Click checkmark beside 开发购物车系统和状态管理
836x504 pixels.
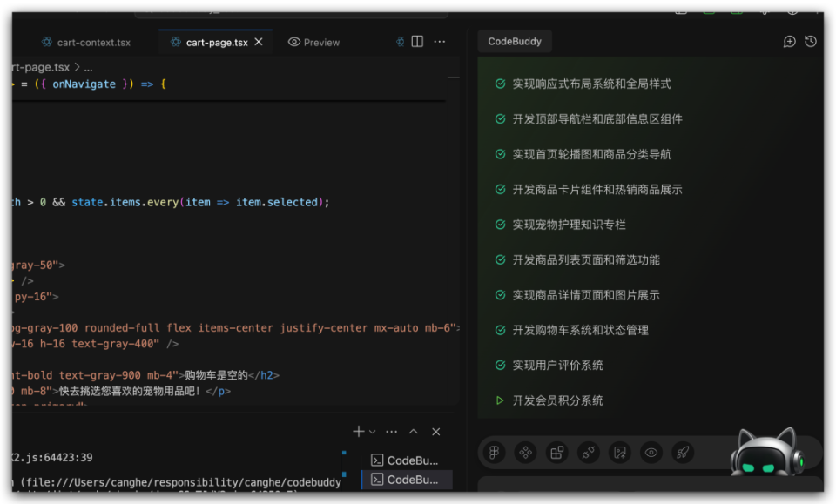pyautogui.click(x=500, y=331)
